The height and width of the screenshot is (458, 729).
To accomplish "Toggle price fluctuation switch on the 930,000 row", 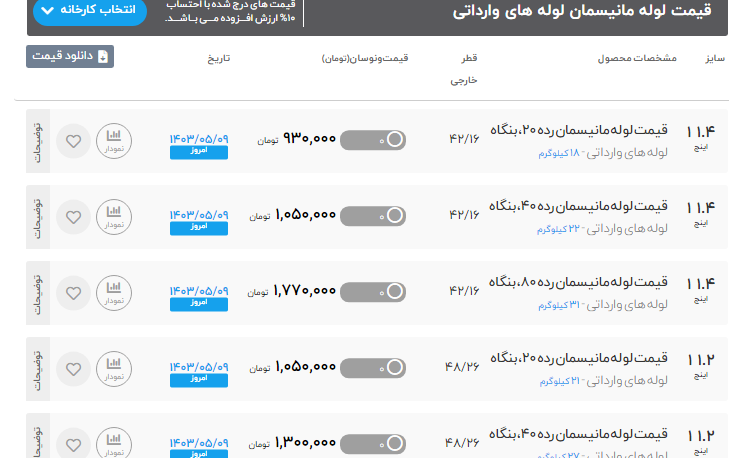I will (373, 140).
